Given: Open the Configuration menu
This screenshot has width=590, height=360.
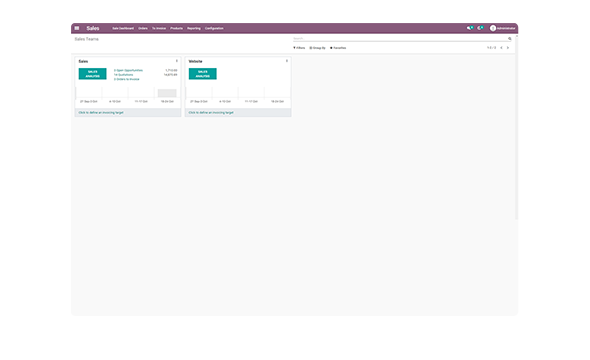Looking at the screenshot, I should point(214,28).
